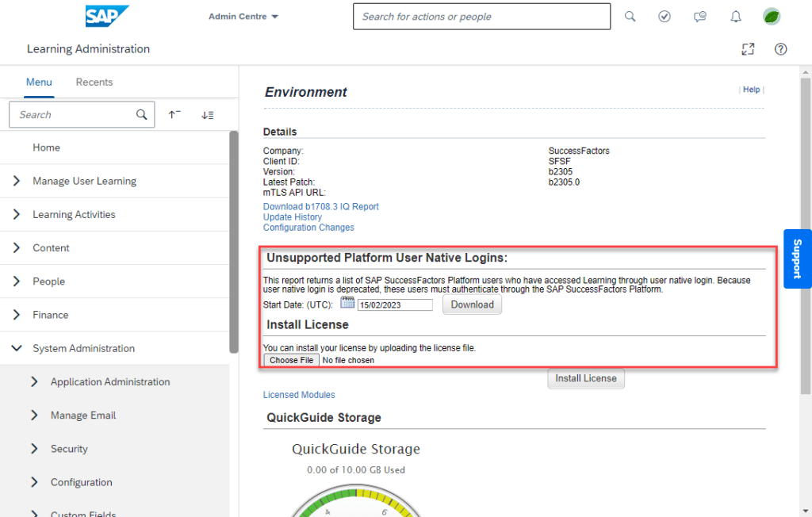Expand the Application Administration submenu
This screenshot has width=812, height=517.
pos(34,381)
